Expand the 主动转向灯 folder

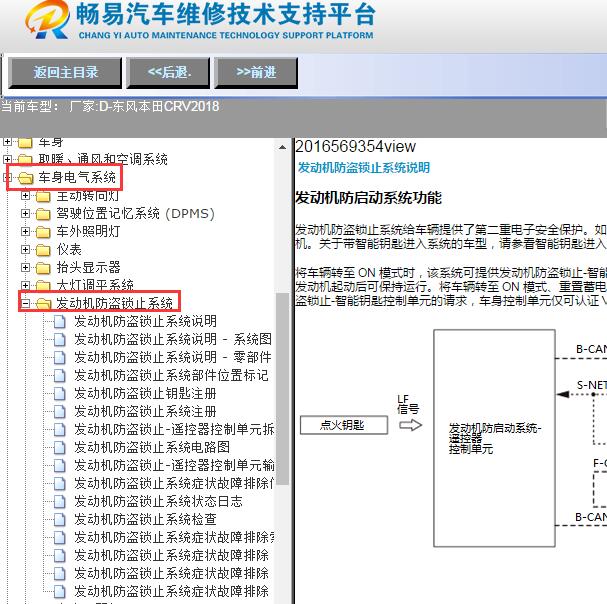26,196
